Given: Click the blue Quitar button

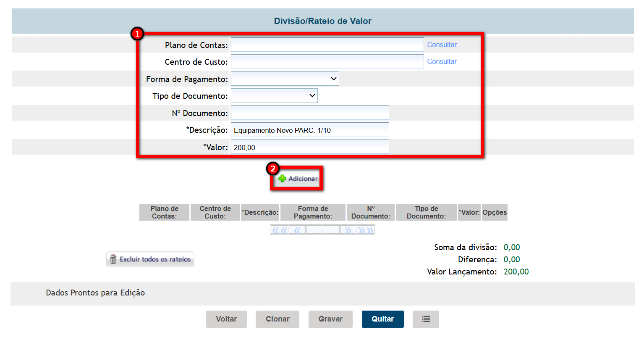Looking at the screenshot, I should 382,319.
